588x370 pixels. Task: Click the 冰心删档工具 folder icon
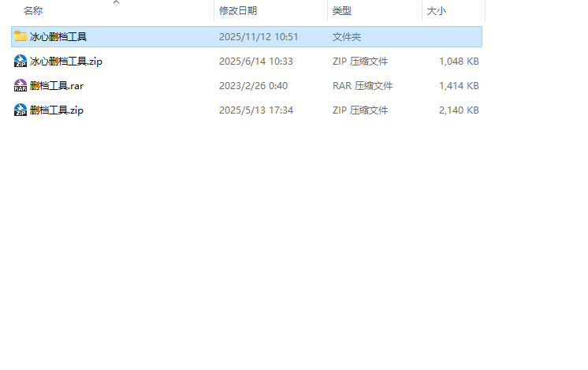coord(20,36)
